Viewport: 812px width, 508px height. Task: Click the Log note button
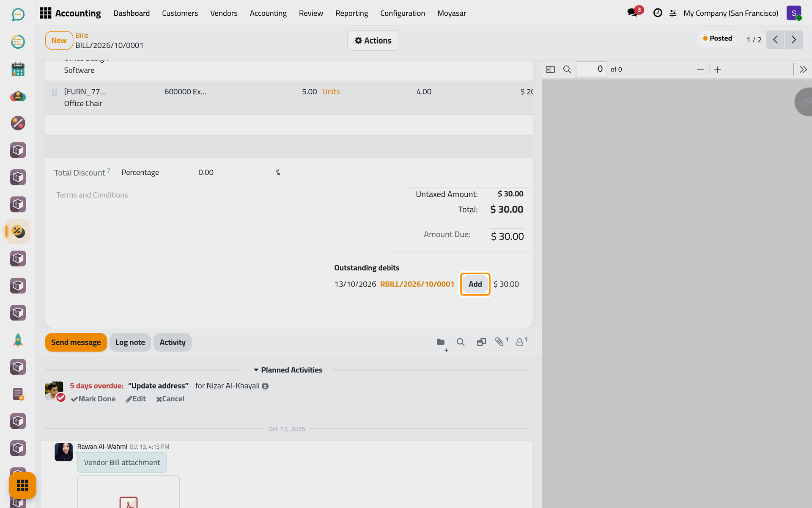tap(130, 342)
